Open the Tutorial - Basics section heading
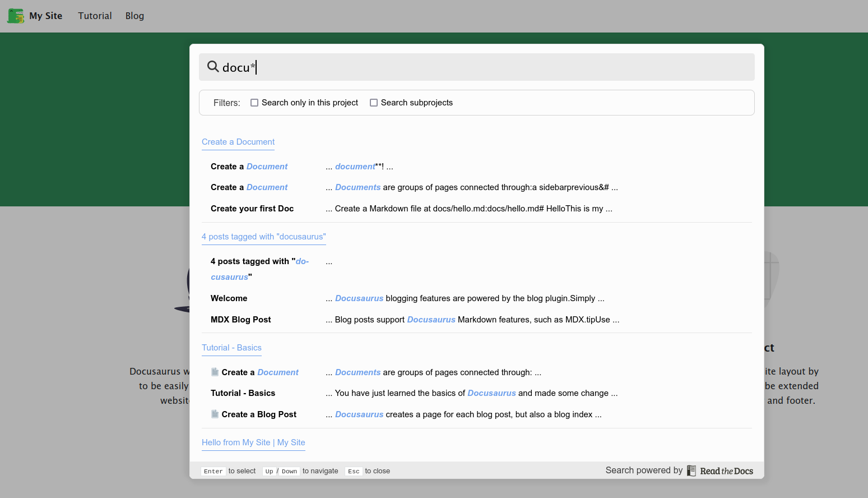This screenshot has height=498, width=868. coord(231,348)
